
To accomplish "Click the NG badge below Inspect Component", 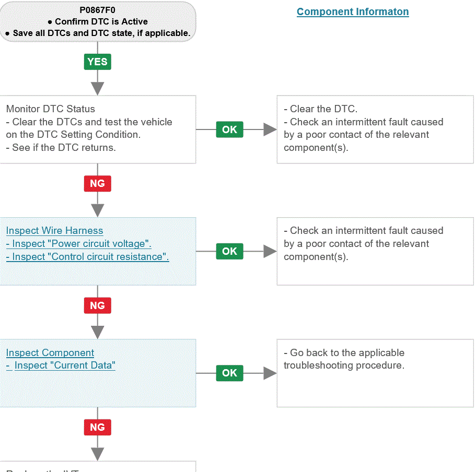I will pyautogui.click(x=97, y=427).
